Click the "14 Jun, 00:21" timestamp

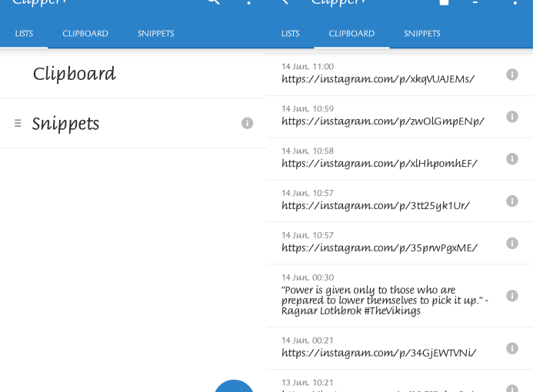tap(308, 341)
